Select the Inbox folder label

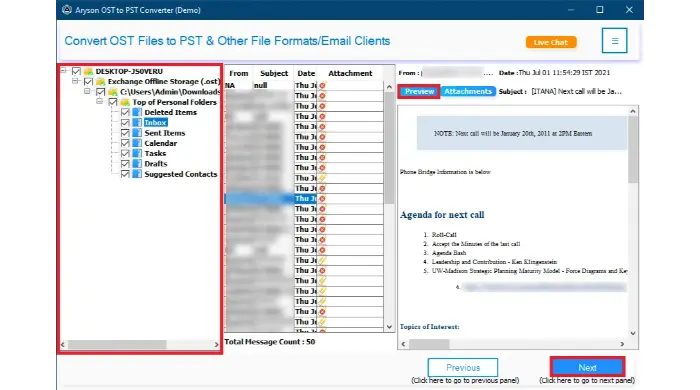155,123
